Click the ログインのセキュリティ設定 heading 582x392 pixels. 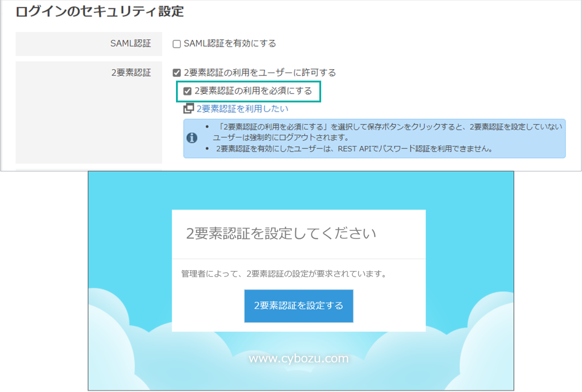(100, 12)
